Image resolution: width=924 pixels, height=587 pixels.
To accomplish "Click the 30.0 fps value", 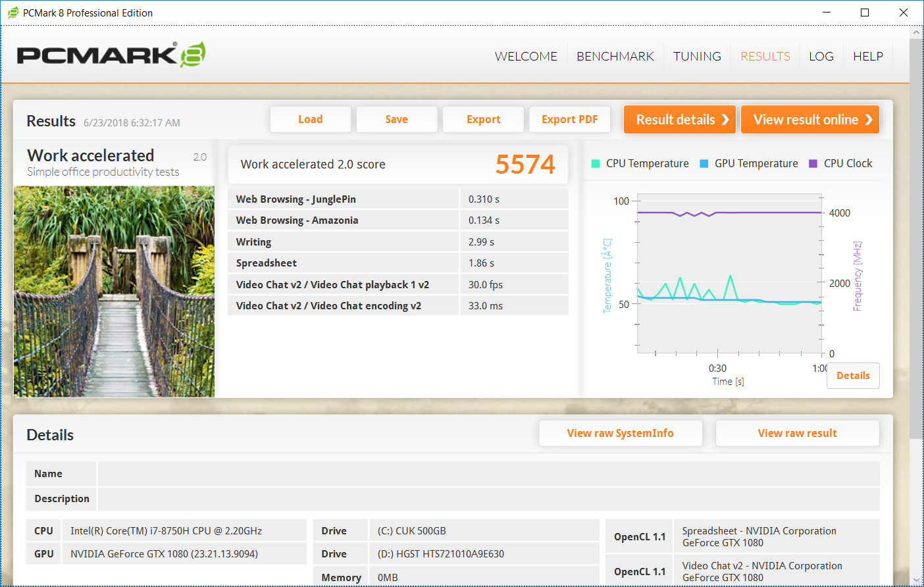I will [x=486, y=285].
